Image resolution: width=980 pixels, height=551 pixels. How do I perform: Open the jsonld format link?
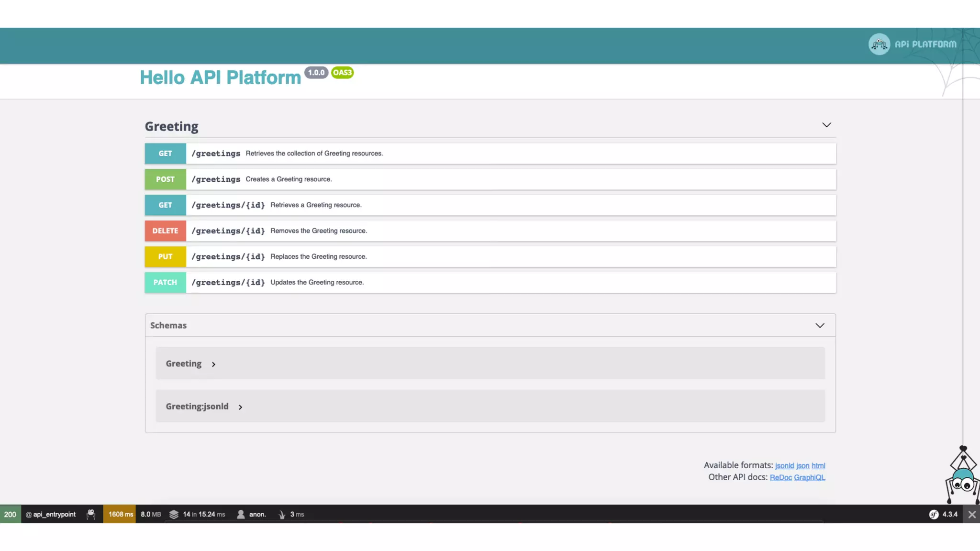(x=784, y=466)
